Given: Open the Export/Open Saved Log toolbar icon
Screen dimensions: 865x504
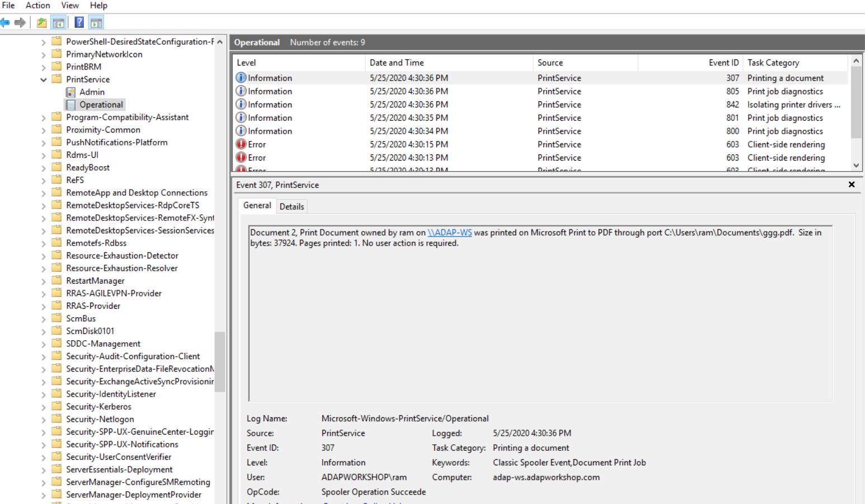Looking at the screenshot, I should [40, 22].
